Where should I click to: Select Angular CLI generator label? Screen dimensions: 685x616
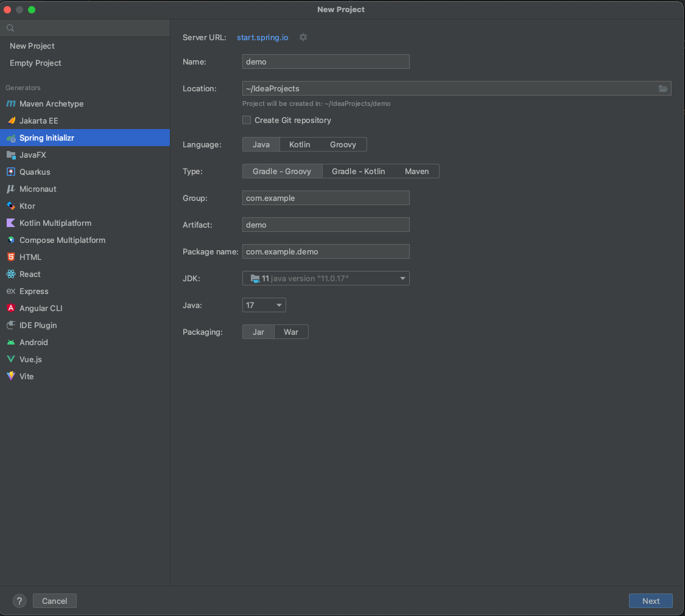point(41,308)
